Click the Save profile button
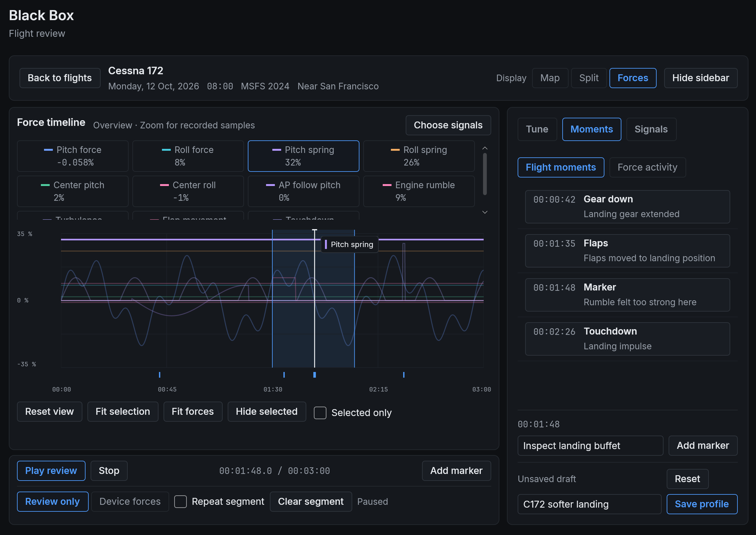756x535 pixels. point(702,504)
